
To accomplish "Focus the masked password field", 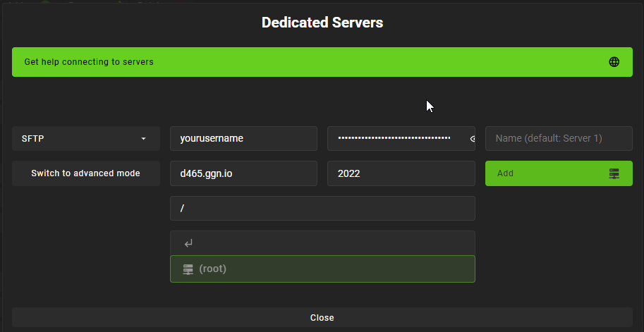I will [394, 139].
